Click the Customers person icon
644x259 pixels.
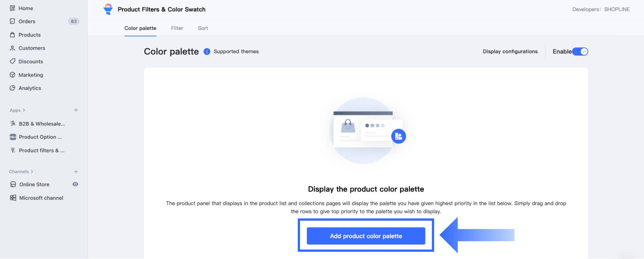[13, 48]
